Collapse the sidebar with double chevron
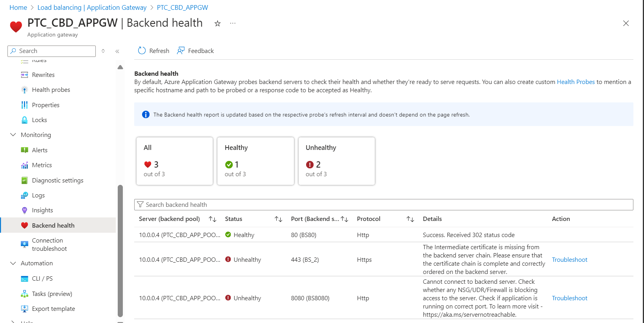Image resolution: width=644 pixels, height=323 pixels. [x=117, y=51]
